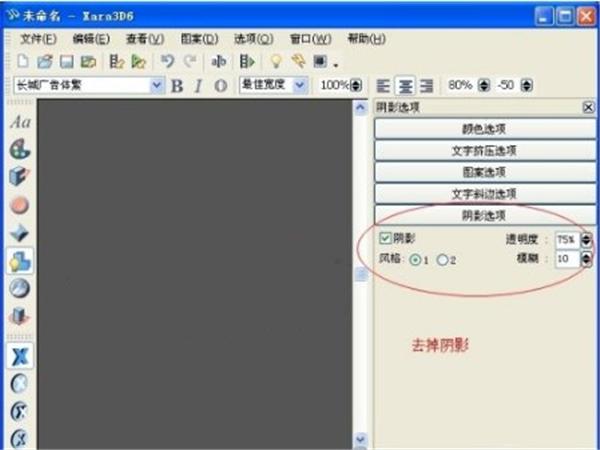Uncheck the 阴影 shadow checkbox

coord(385,238)
